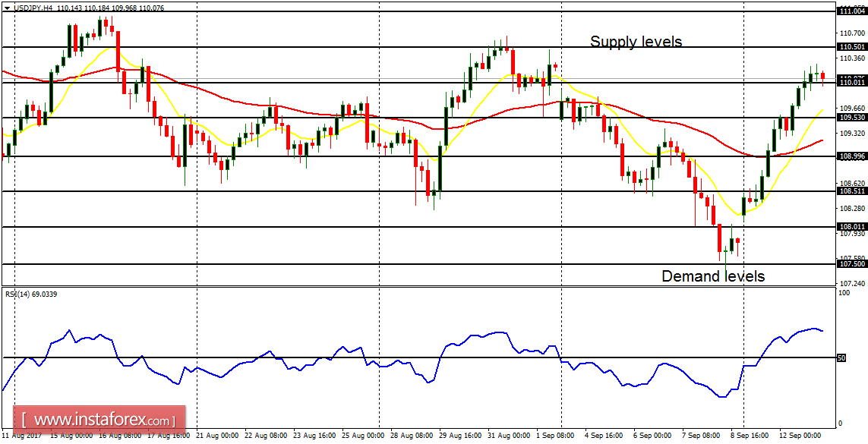Click the Supply levels text annotation
The height and width of the screenshot is (444, 868).
pyautogui.click(x=636, y=42)
